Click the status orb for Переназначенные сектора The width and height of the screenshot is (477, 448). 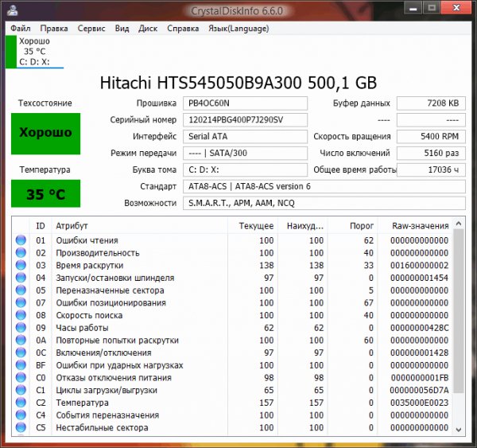tap(21, 290)
